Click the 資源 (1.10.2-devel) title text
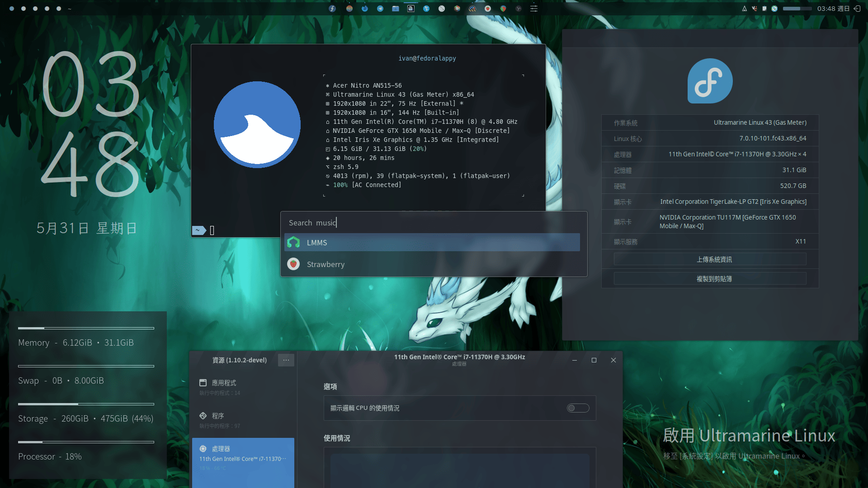 click(240, 360)
